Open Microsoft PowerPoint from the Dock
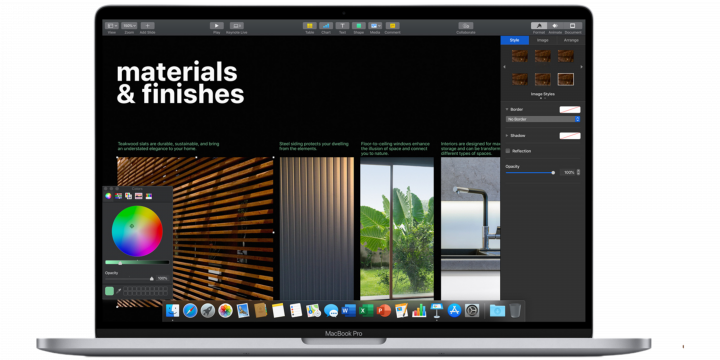This screenshot has width=720, height=360. coord(383,311)
